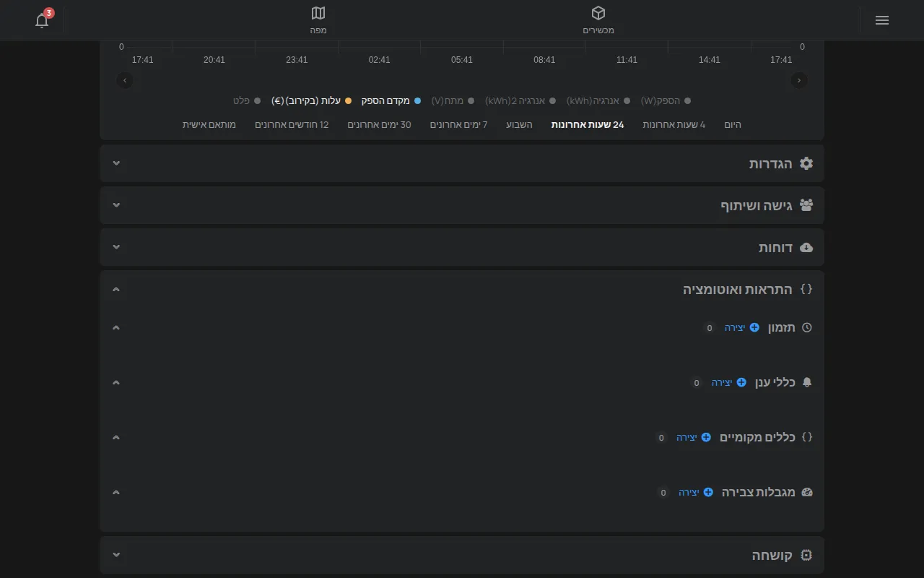Select the 30 ימים אחרונים range
The image size is (924, 578).
(379, 125)
